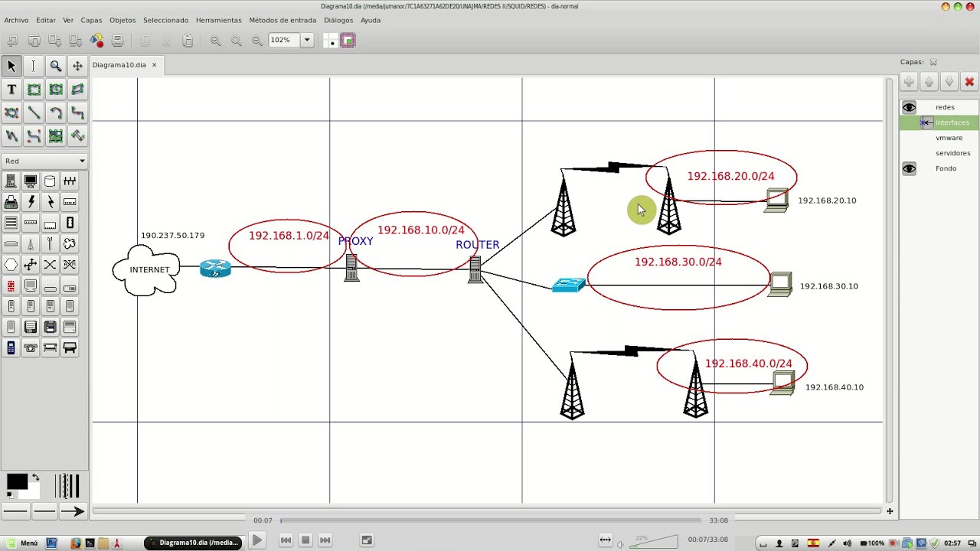Toggle object snapping button
980x551 pixels.
pos(348,40)
